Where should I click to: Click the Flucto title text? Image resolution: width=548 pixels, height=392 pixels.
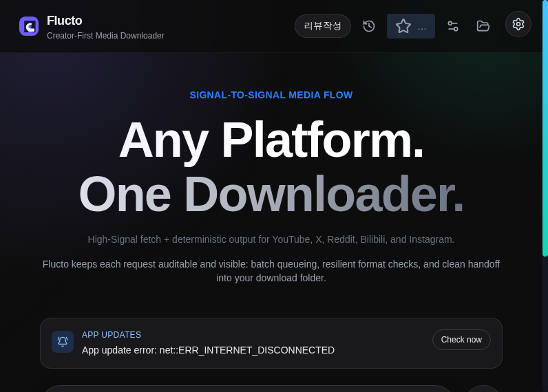pyautogui.click(x=65, y=21)
